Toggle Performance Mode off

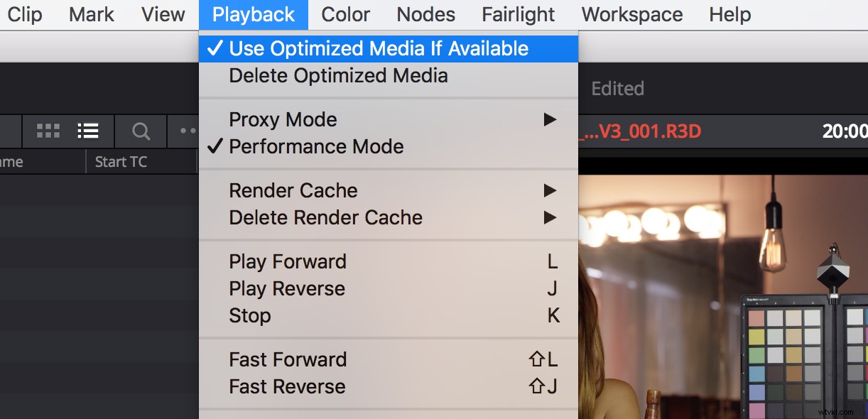tap(316, 147)
